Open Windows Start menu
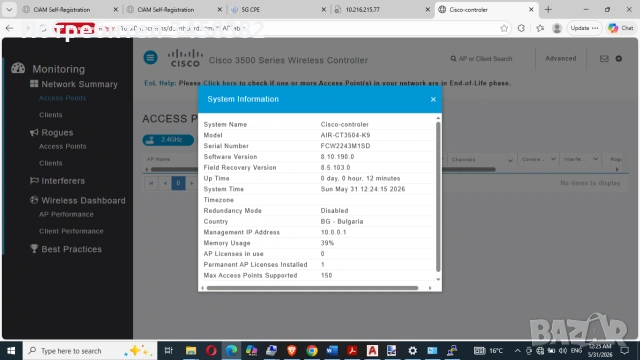The width and height of the screenshot is (640, 360). pyautogui.click(x=11, y=351)
